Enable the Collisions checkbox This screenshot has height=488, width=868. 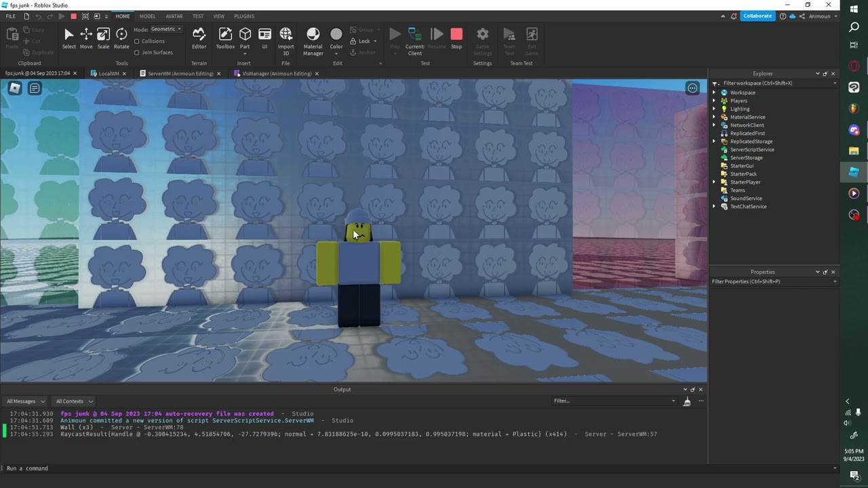137,41
